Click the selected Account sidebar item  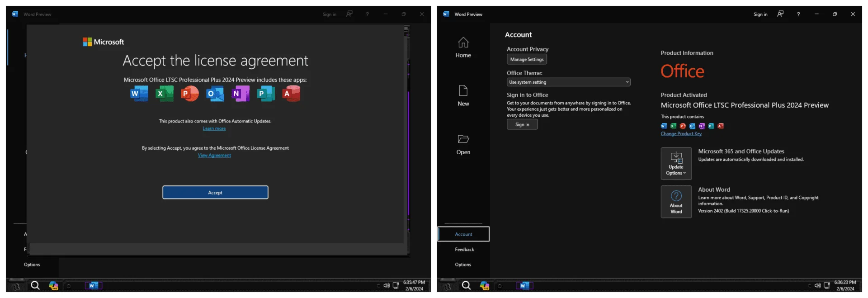point(463,234)
